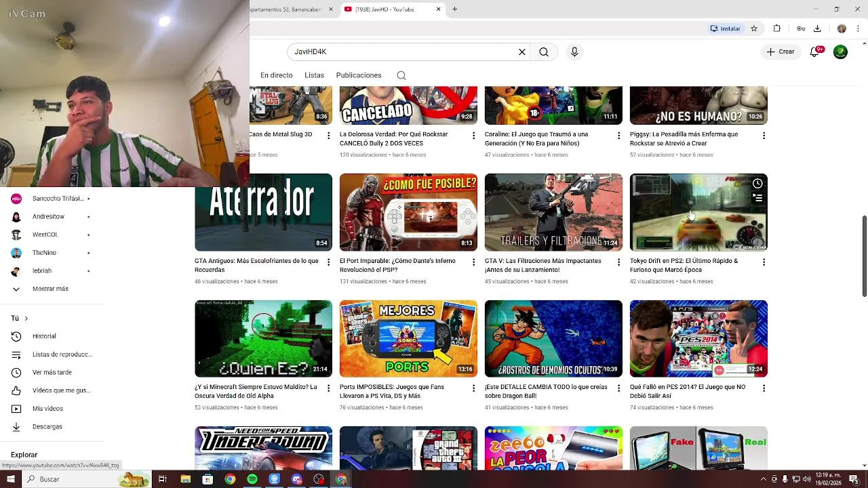Open YouTube notifications bell

(x=815, y=52)
